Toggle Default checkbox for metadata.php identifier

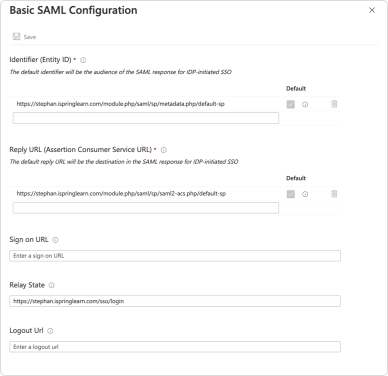[x=291, y=104]
